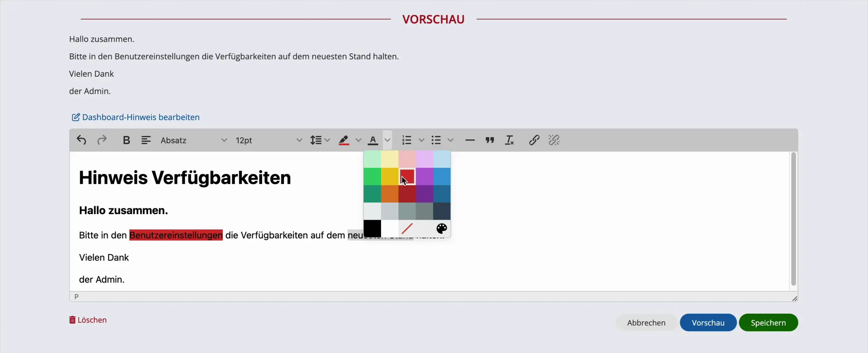Screen dimensions: 868x353
Task: Select the bright red color swatch
Action: [407, 177]
